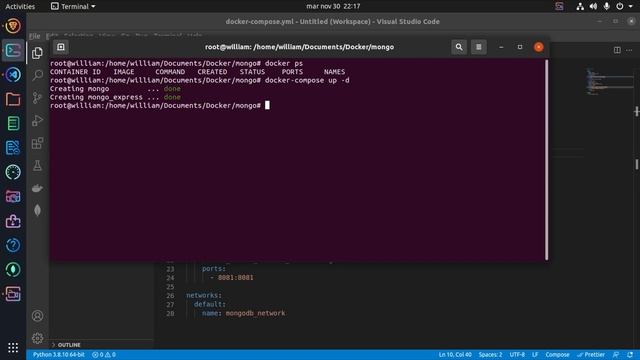The width and height of the screenshot is (640, 360).
Task: Click Prettier in the status bar
Action: point(591,355)
